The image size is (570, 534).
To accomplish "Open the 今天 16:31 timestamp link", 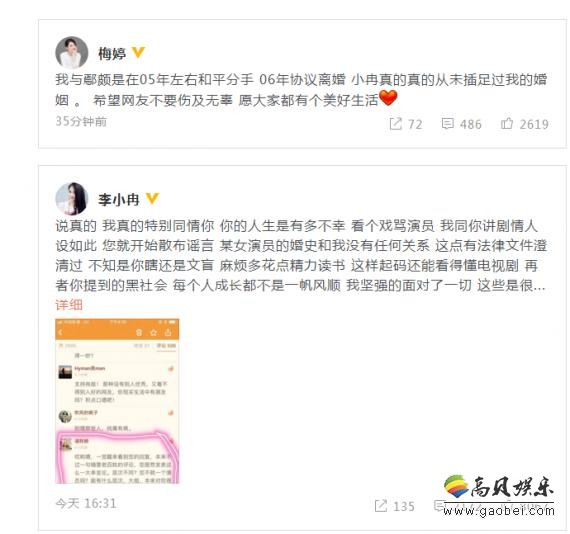I will click(86, 503).
